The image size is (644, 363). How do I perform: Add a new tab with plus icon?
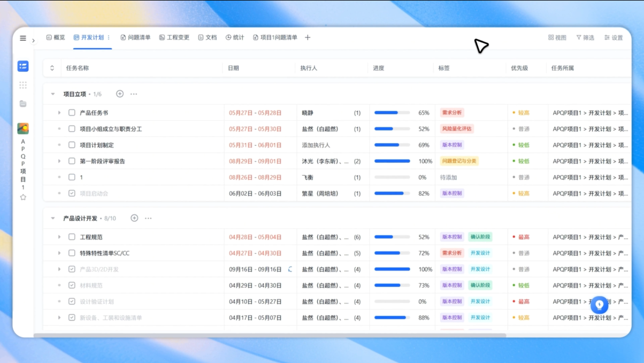click(308, 38)
